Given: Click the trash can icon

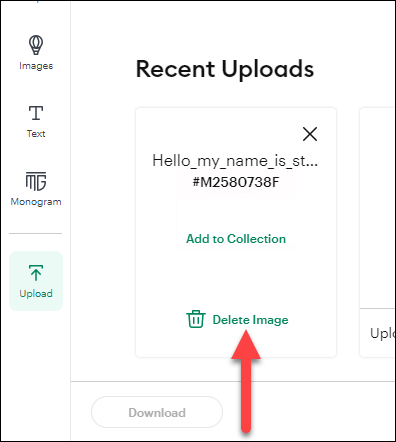Looking at the screenshot, I should (196, 319).
